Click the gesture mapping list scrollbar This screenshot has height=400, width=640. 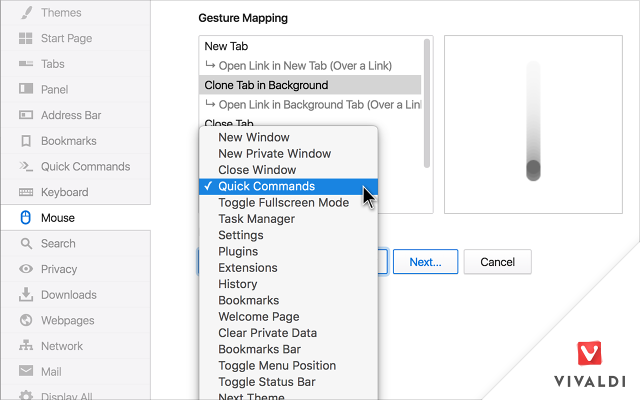point(427,100)
